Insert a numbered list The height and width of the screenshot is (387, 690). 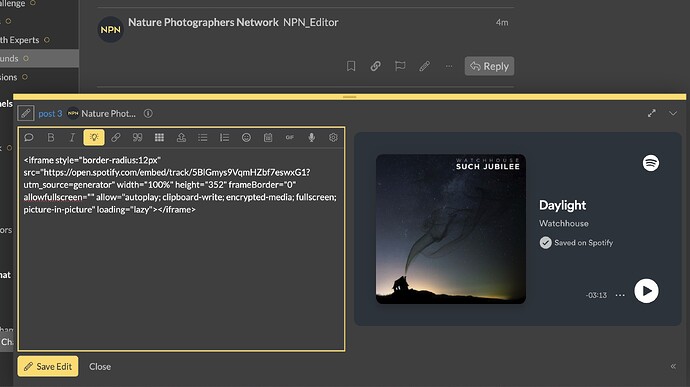(224, 137)
